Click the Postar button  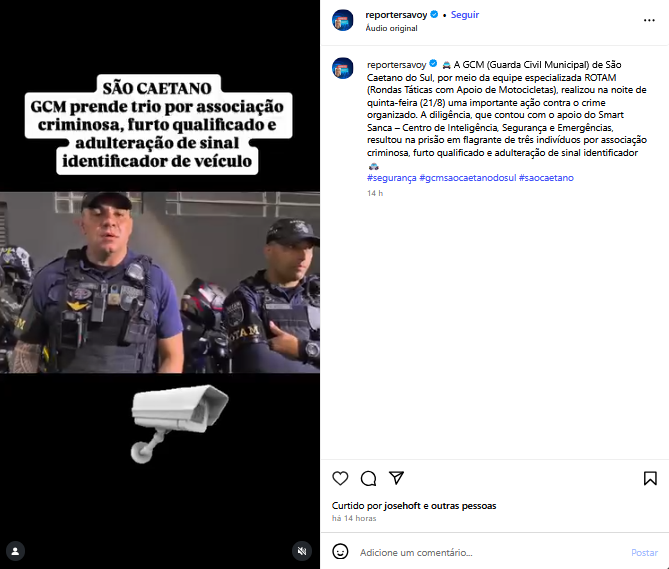click(644, 553)
